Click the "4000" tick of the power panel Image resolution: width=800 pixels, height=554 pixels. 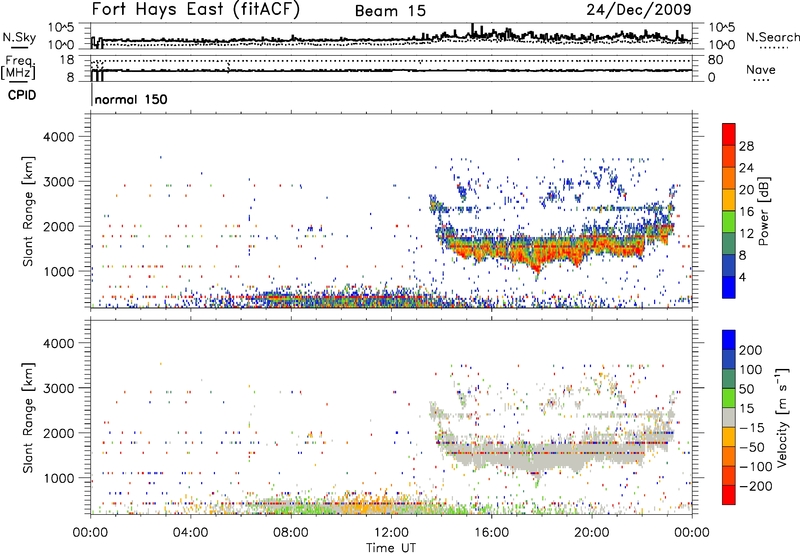click(x=58, y=137)
